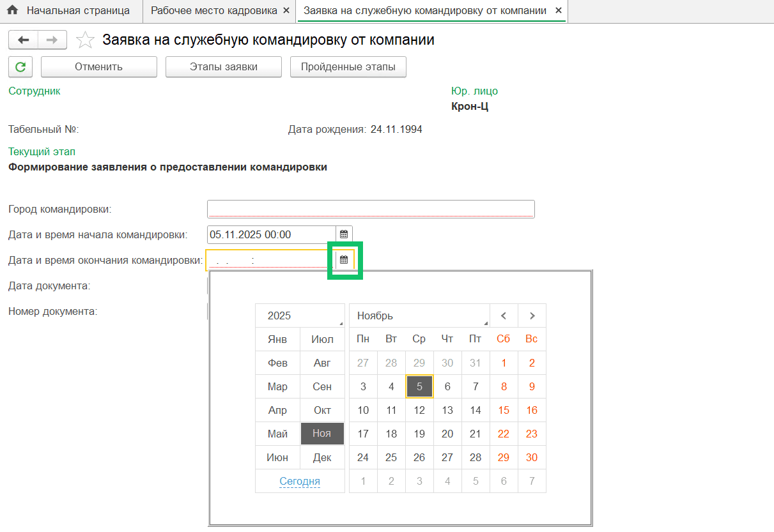Screen dimensions: 774x532
Task: Click the Отменить button
Action: tap(98, 67)
